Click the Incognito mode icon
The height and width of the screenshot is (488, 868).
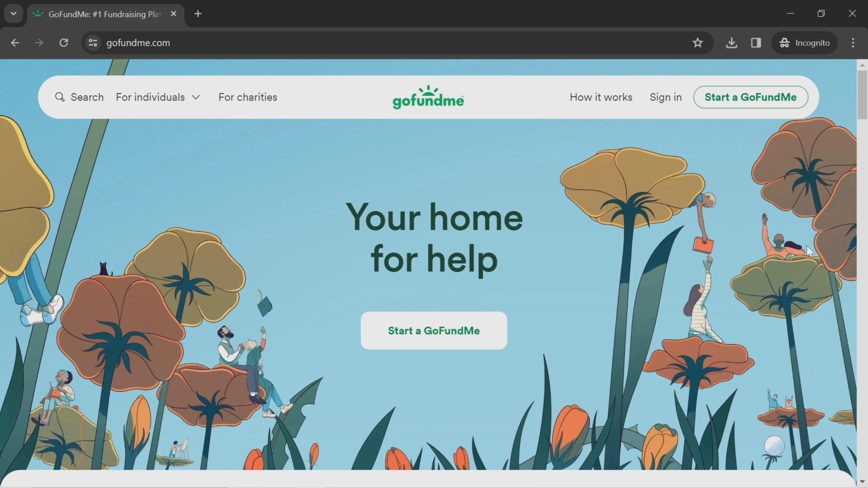click(785, 42)
